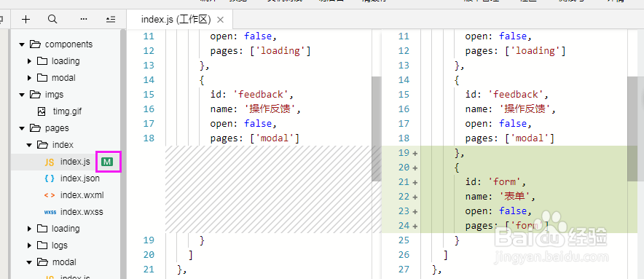Open the three-dots more options menu
This screenshot has width=644, height=279.
[x=84, y=19]
